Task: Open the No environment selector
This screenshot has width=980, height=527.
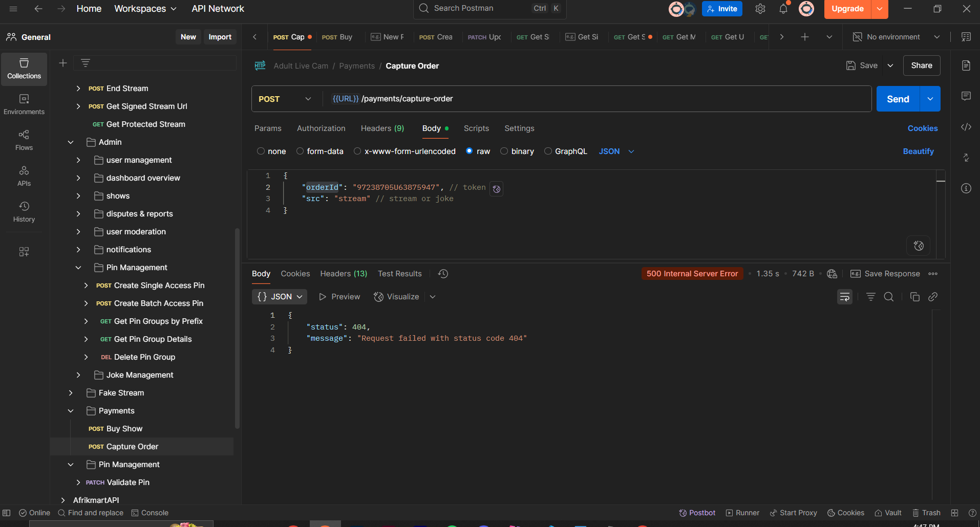Action: tap(897, 37)
